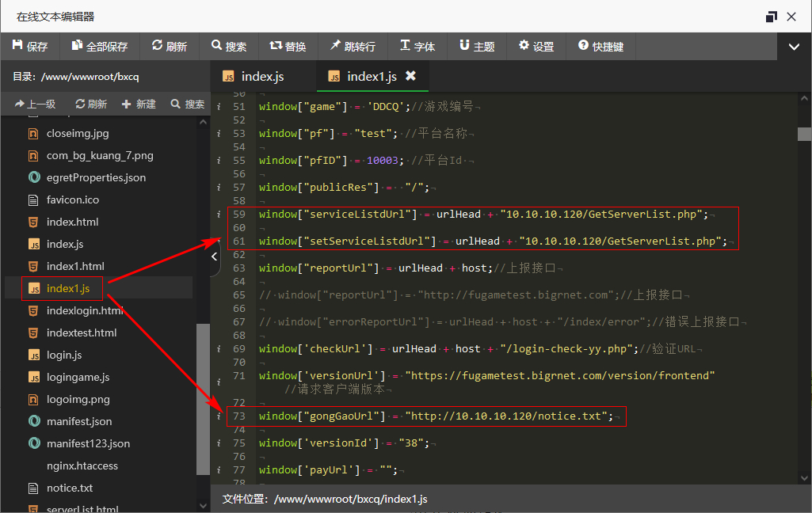Image resolution: width=812 pixels, height=513 pixels.
Task: Refresh the editor with 刷新 toolbar button
Action: tap(170, 47)
